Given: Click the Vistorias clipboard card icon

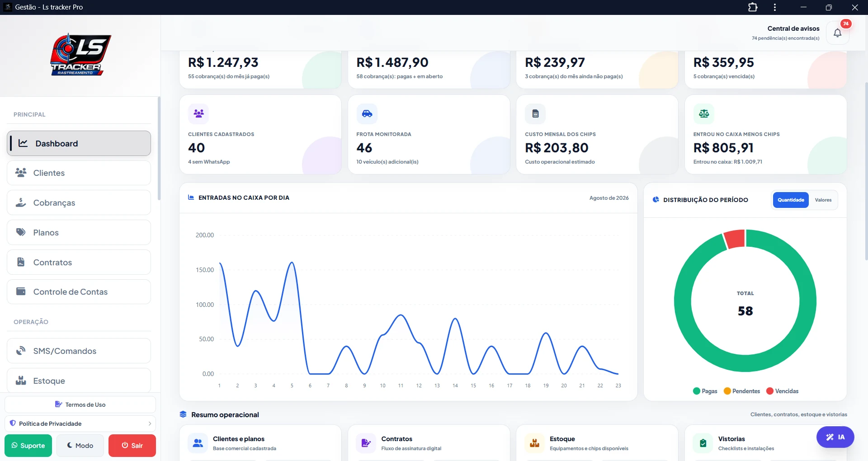Looking at the screenshot, I should pos(703,443).
